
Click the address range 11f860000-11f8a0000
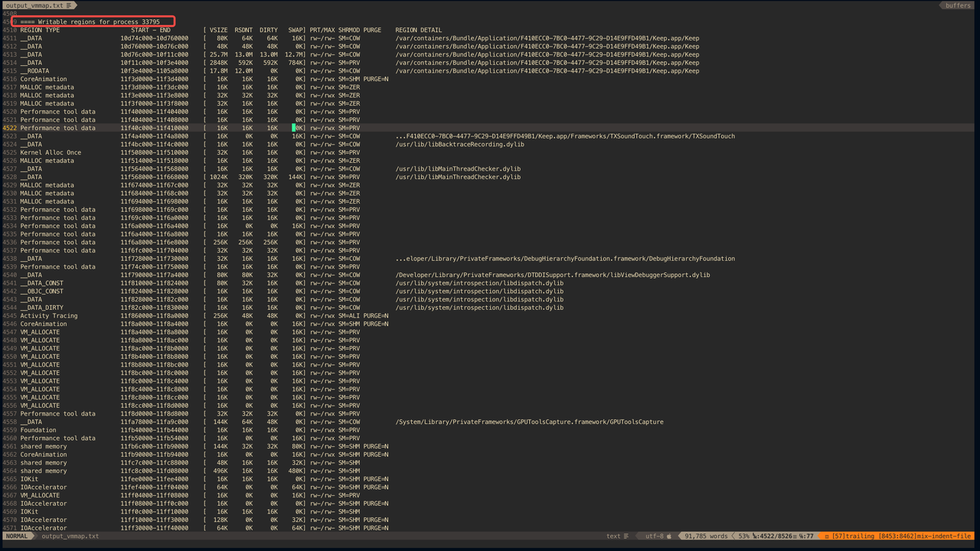coord(154,316)
